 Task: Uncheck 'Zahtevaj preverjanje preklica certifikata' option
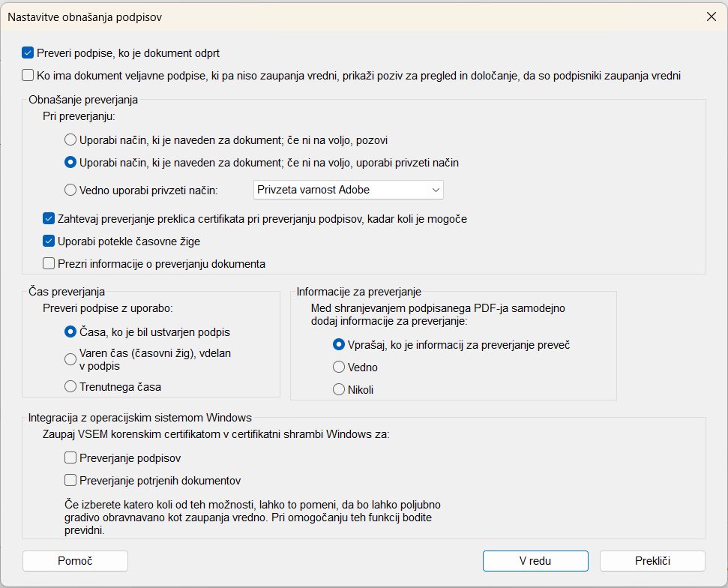click(49, 219)
